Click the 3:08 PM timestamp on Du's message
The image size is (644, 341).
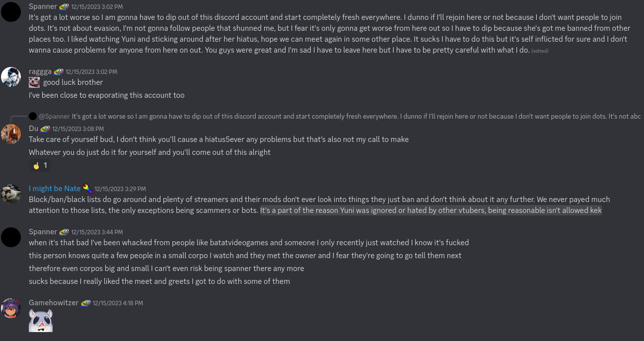point(78,129)
